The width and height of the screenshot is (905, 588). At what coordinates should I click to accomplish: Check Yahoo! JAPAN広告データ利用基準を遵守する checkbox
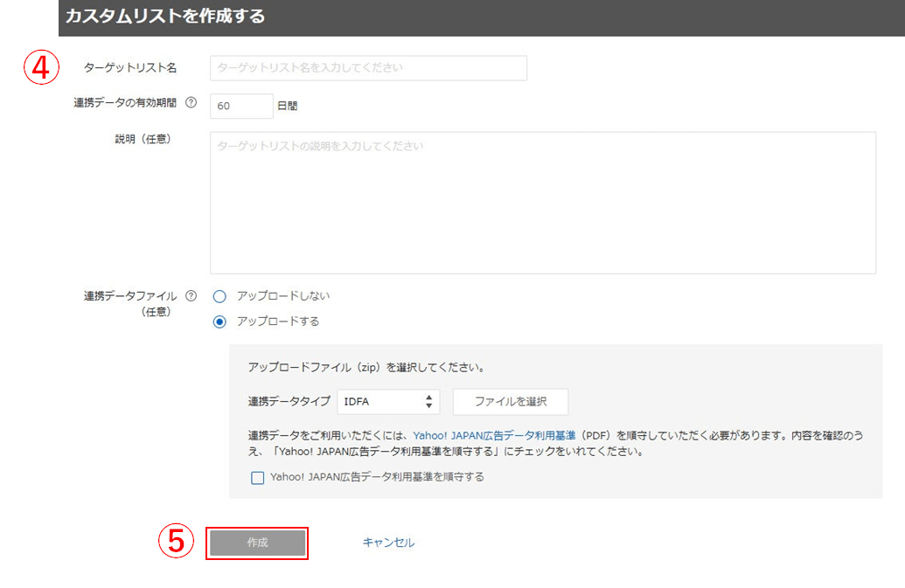pos(257,478)
